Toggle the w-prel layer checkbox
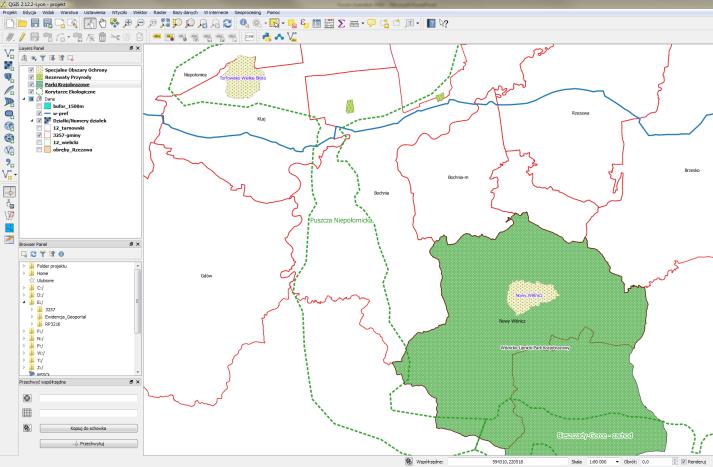This screenshot has height=467, width=713. (39, 114)
